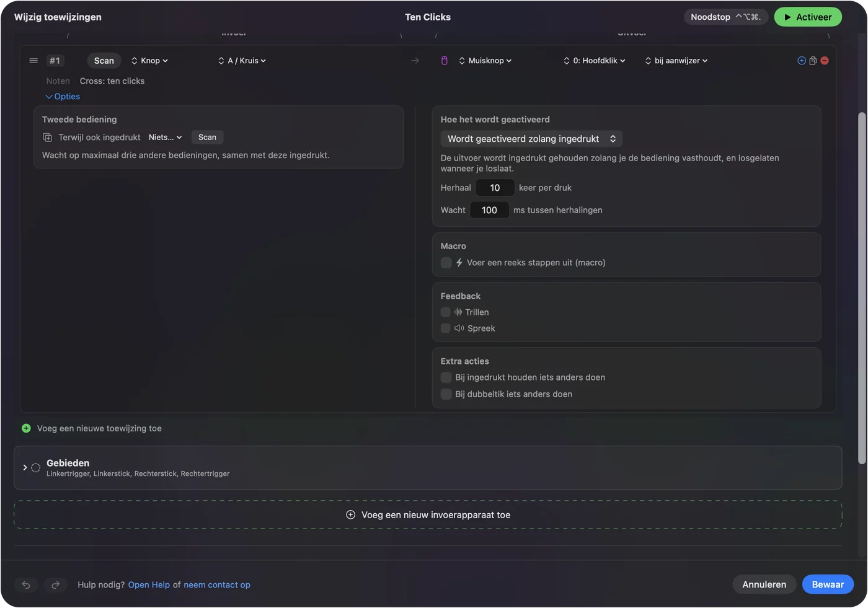This screenshot has width=868, height=608.
Task: Expand the Gebieden section
Action: pyautogui.click(x=25, y=468)
